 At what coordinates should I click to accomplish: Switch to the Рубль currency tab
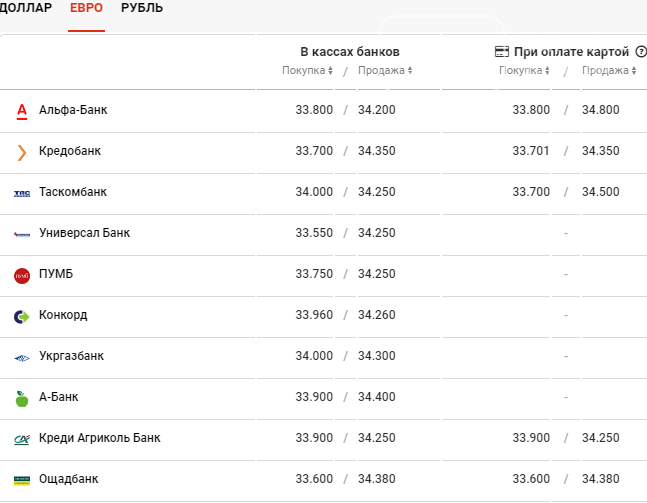point(142,8)
